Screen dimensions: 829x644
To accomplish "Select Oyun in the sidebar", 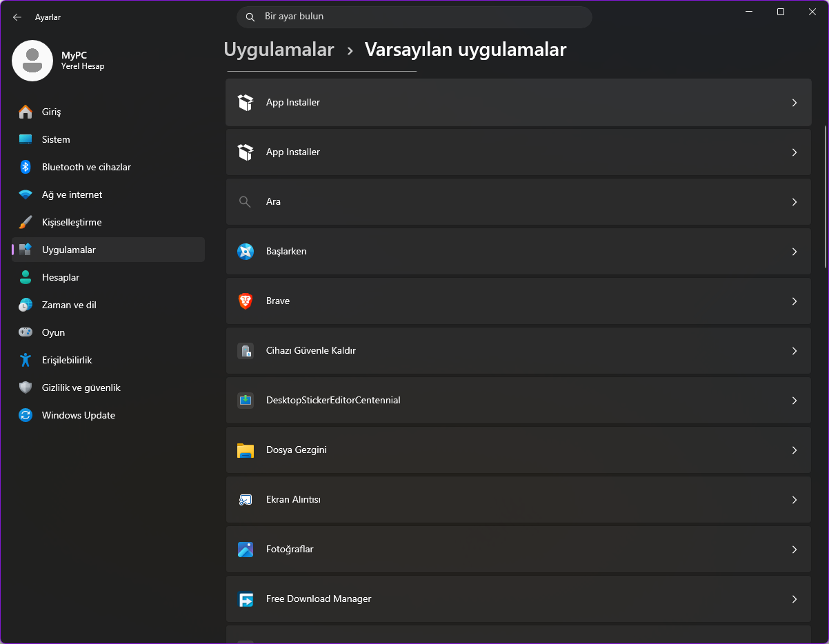I will pyautogui.click(x=108, y=332).
